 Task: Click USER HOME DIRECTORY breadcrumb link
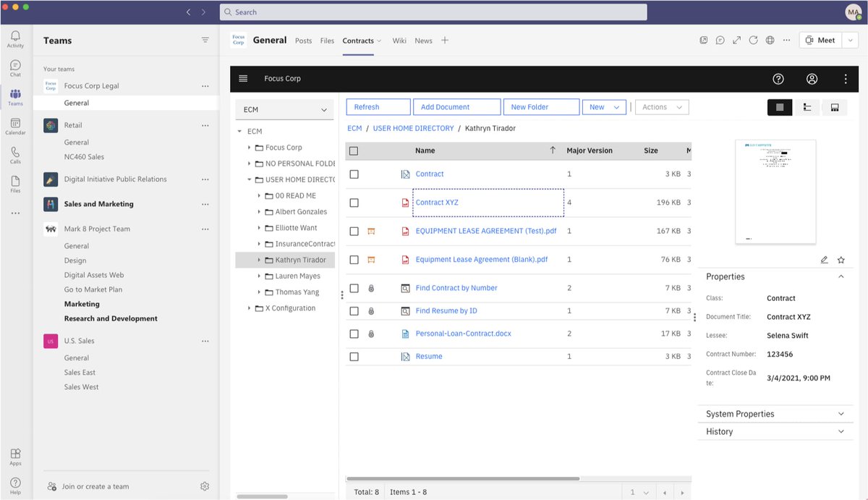pyautogui.click(x=414, y=128)
